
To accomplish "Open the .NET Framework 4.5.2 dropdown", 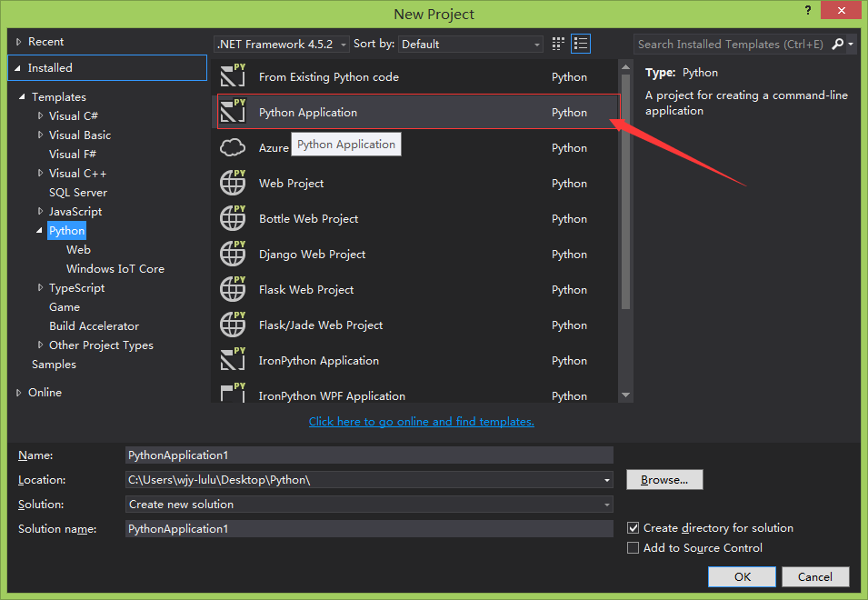I will [282, 44].
